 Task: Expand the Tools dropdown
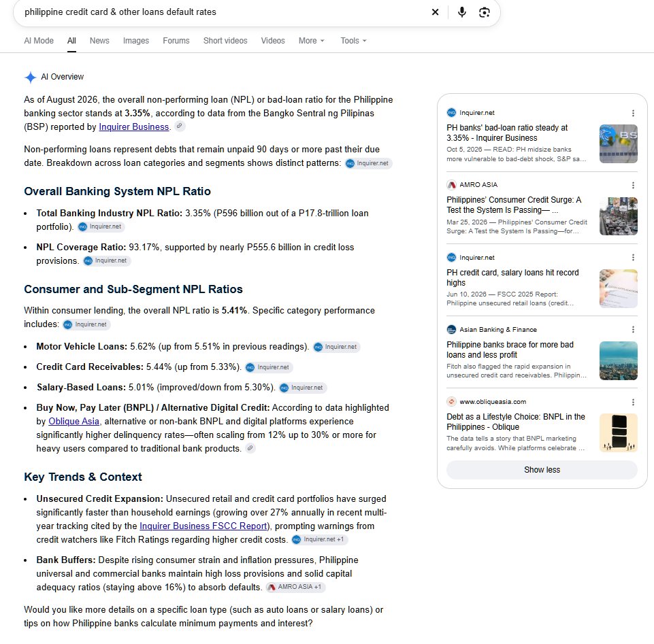[x=353, y=41]
